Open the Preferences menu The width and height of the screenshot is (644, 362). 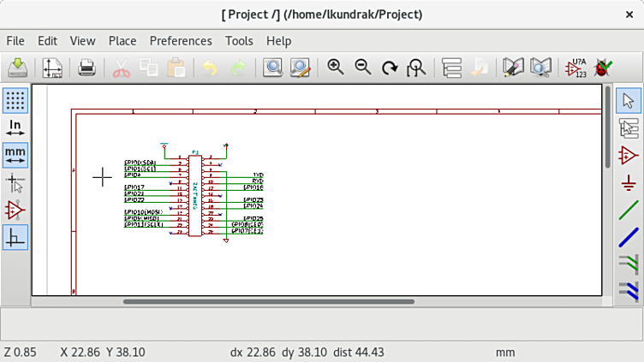pyautogui.click(x=181, y=41)
